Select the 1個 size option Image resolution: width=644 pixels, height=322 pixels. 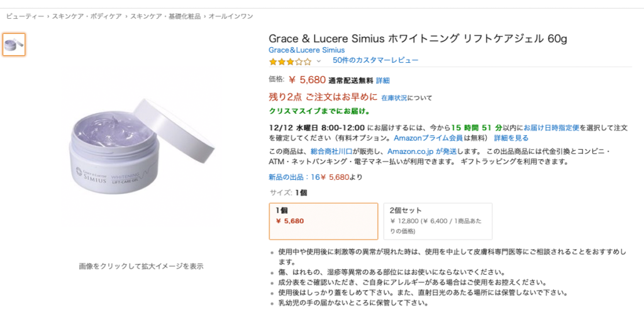[323, 221]
